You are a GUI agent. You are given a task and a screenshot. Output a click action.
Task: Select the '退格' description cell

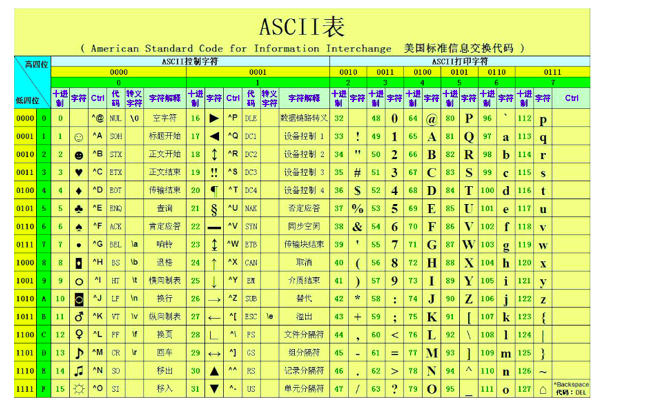click(x=164, y=262)
